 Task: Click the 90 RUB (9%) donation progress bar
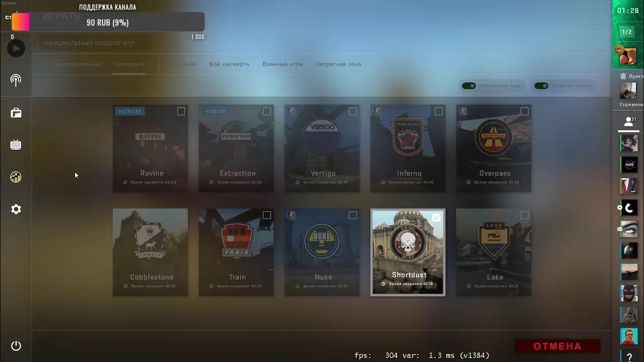108,23
